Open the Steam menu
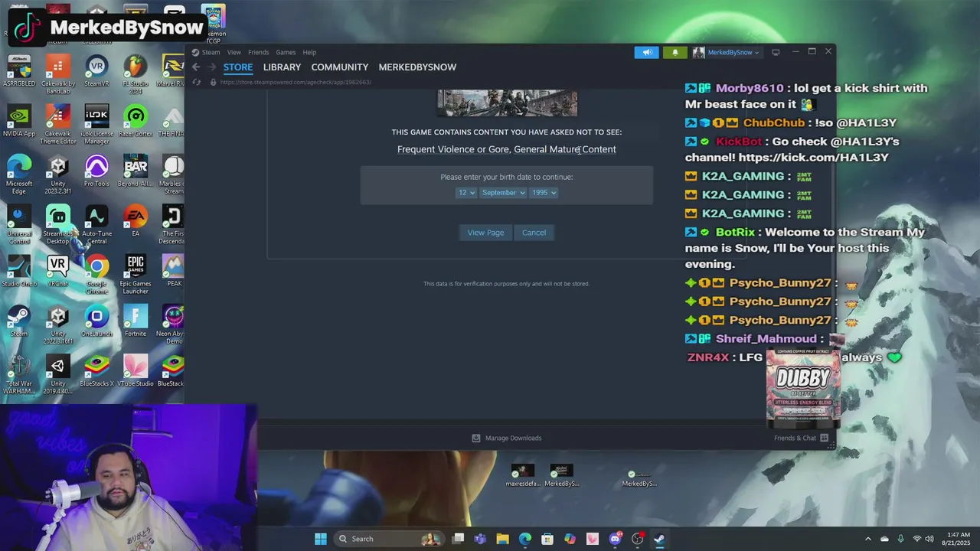The image size is (980, 551). 211,52
